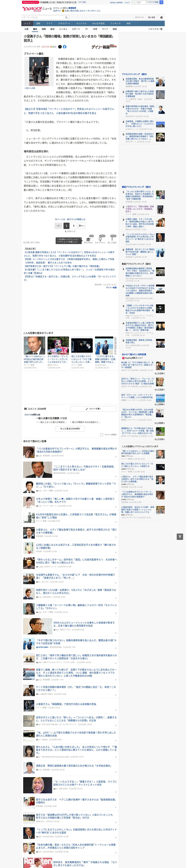This screenshot has height=868, width=186.
Task: Open settings via the gear icon
Action: [161, 18]
